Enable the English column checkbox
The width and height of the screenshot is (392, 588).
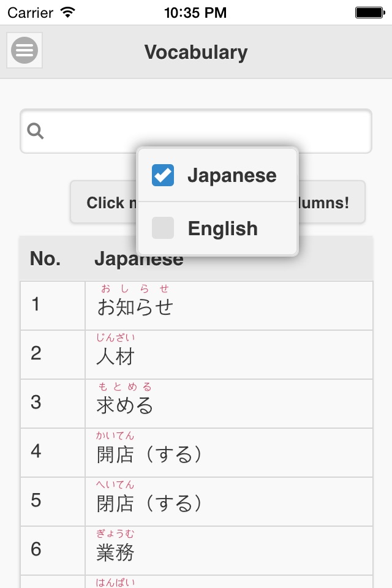pyautogui.click(x=163, y=228)
